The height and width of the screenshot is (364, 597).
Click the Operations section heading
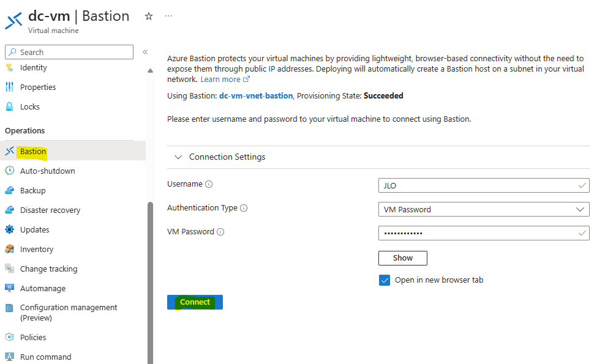(x=24, y=130)
